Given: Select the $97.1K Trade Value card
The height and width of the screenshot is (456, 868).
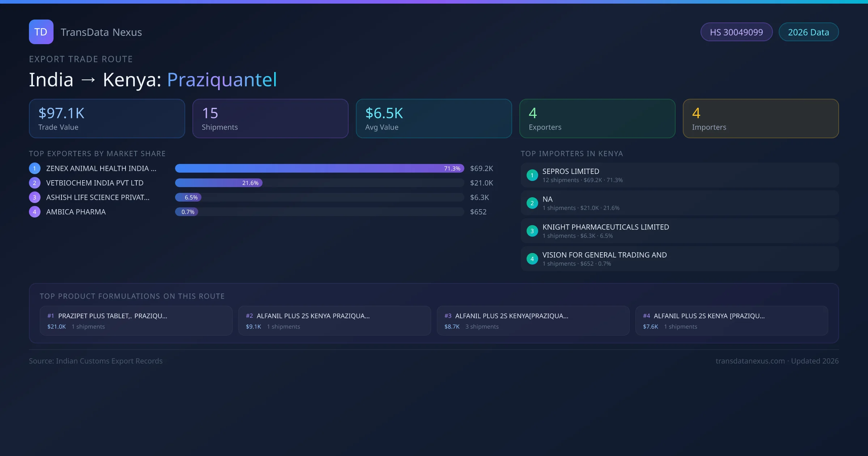Looking at the screenshot, I should (x=107, y=119).
